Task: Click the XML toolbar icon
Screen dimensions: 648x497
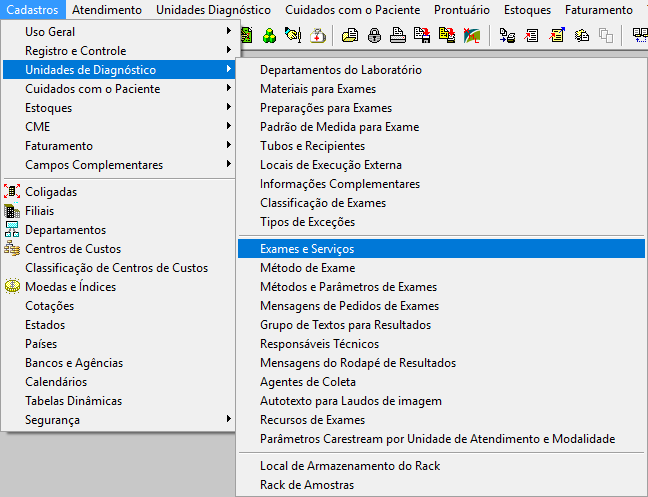Action: (x=472, y=36)
